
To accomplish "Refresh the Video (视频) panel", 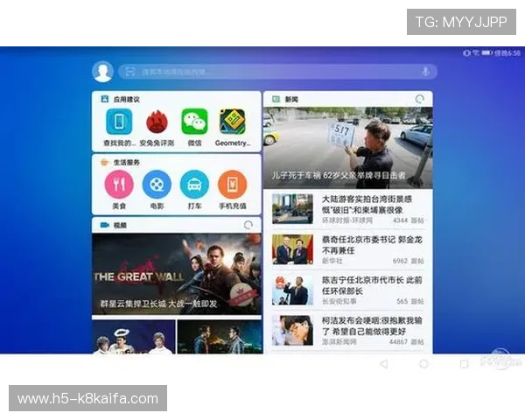I will tap(249, 225).
